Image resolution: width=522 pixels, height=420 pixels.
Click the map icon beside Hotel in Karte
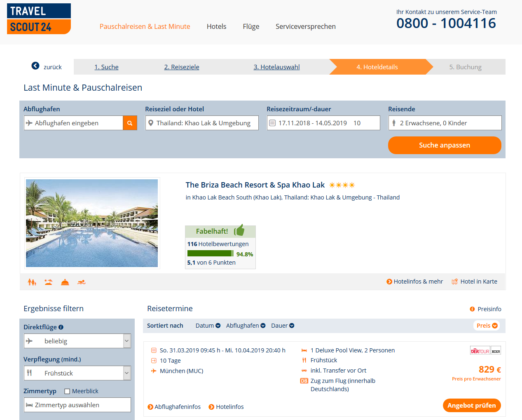click(x=455, y=282)
